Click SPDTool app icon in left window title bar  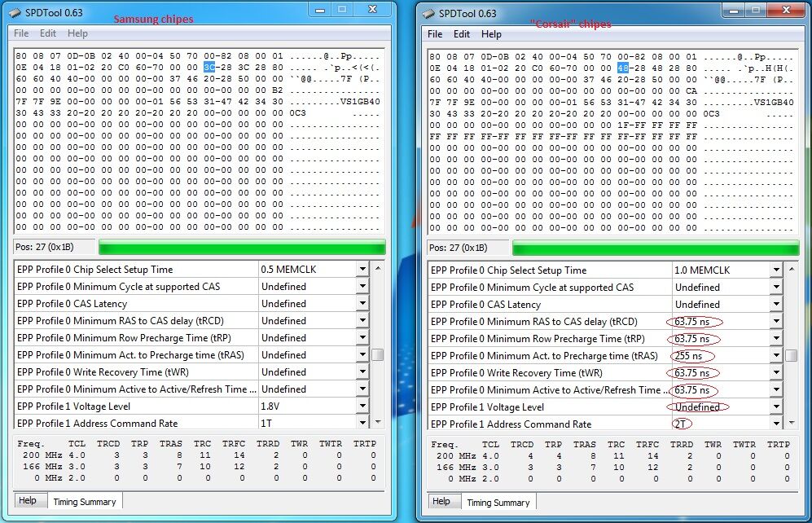pos(15,12)
